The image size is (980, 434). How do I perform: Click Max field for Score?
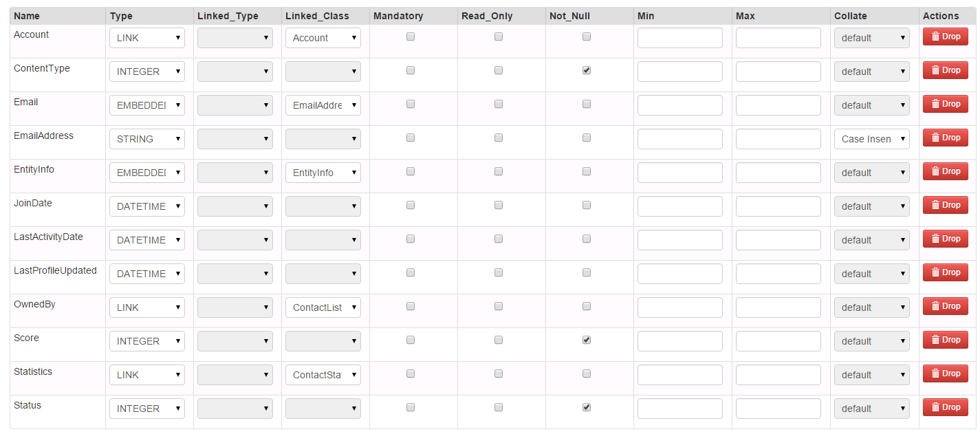[x=778, y=341]
